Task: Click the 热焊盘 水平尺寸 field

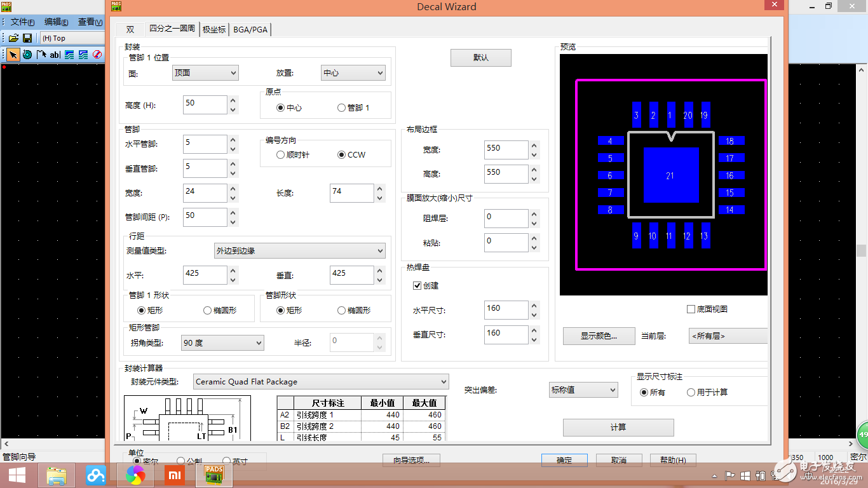Action: click(x=506, y=310)
